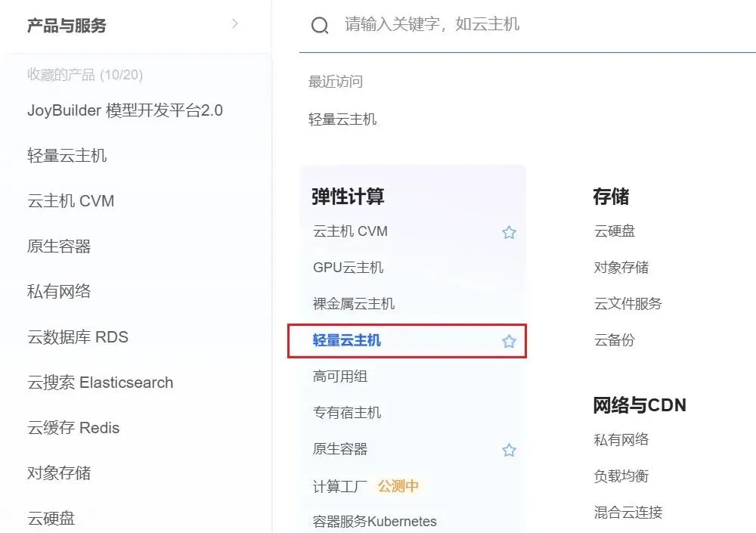Open 原生容器 in the favorites sidebar
This screenshot has height=533, width=756.
[59, 246]
